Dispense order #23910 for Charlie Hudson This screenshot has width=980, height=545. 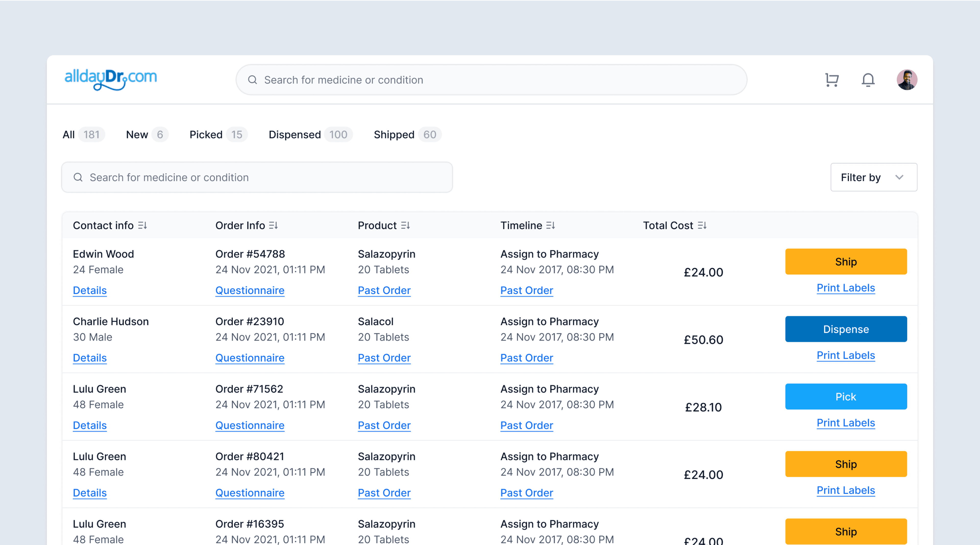tap(846, 329)
